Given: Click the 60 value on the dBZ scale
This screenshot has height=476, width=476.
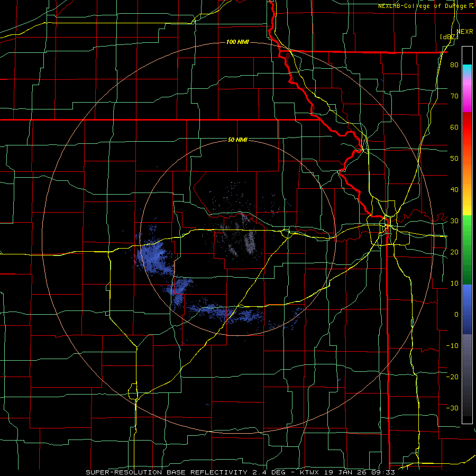Looking at the screenshot, I should (x=454, y=127).
